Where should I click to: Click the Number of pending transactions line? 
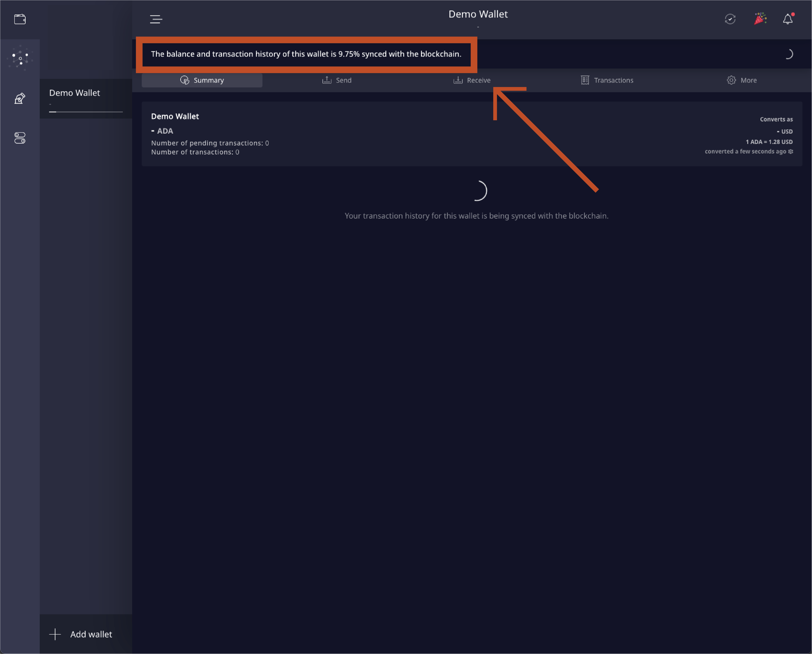click(210, 143)
